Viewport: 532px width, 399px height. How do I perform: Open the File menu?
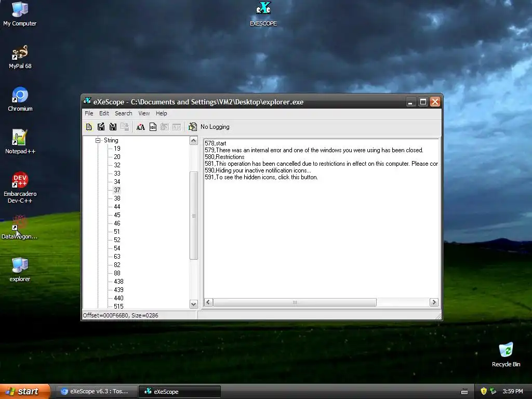click(x=89, y=113)
